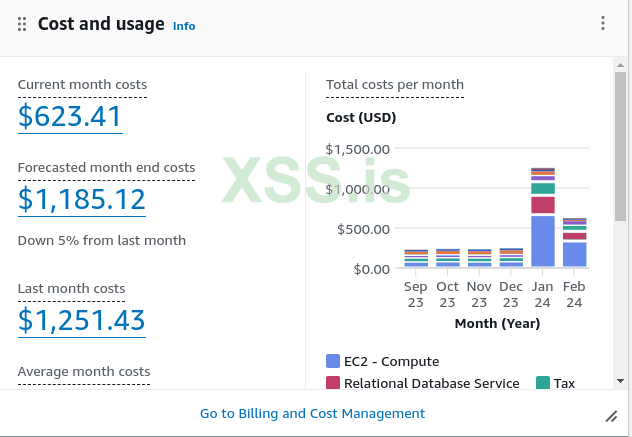The height and width of the screenshot is (437, 632).
Task: Open the Info link next to title
Action: [184, 26]
